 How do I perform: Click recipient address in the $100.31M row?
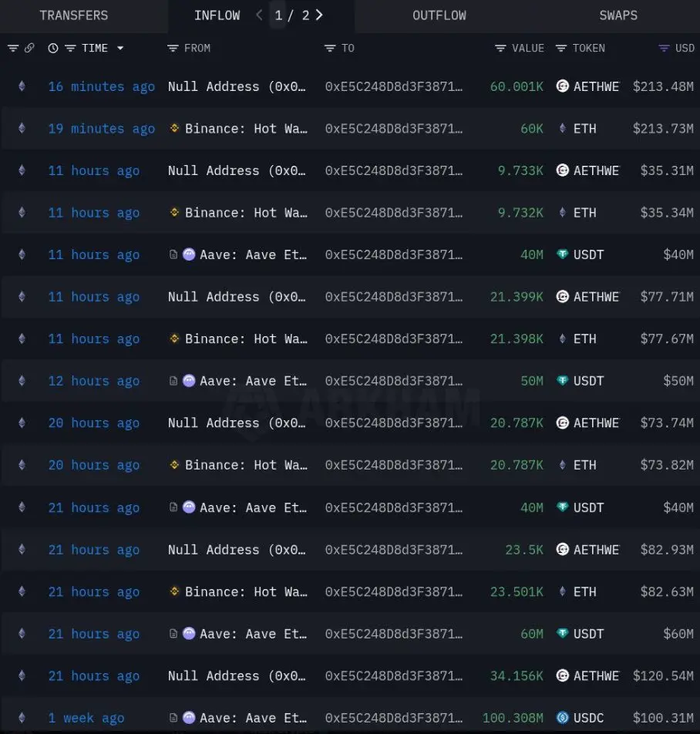393,718
